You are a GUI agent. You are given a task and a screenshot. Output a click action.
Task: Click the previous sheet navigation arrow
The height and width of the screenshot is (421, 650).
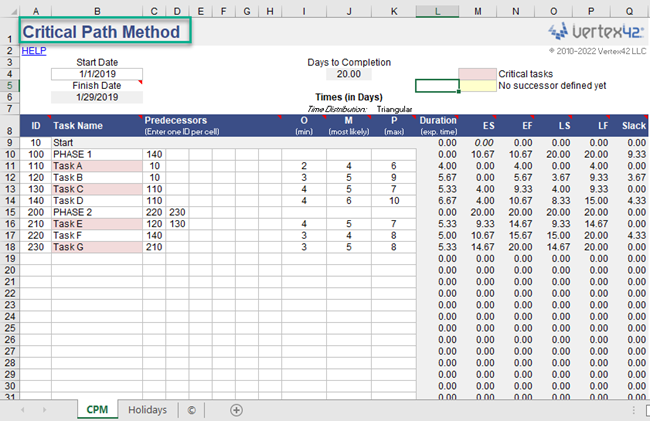coord(23,410)
